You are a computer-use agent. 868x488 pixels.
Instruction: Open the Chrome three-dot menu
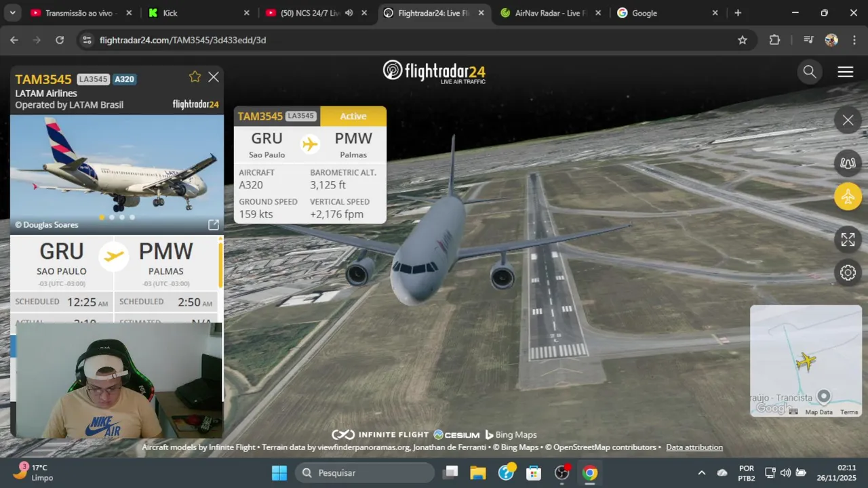[x=853, y=40]
